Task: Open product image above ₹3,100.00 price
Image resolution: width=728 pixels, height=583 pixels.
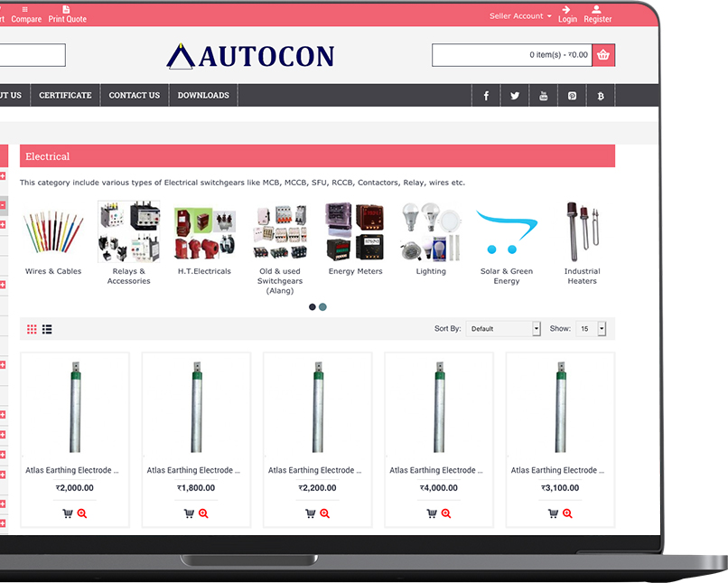Action: pyautogui.click(x=560, y=407)
